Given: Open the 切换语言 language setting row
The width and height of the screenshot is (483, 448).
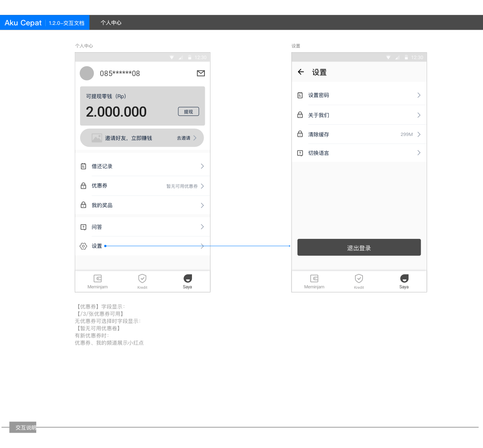Looking at the screenshot, I should tap(359, 153).
